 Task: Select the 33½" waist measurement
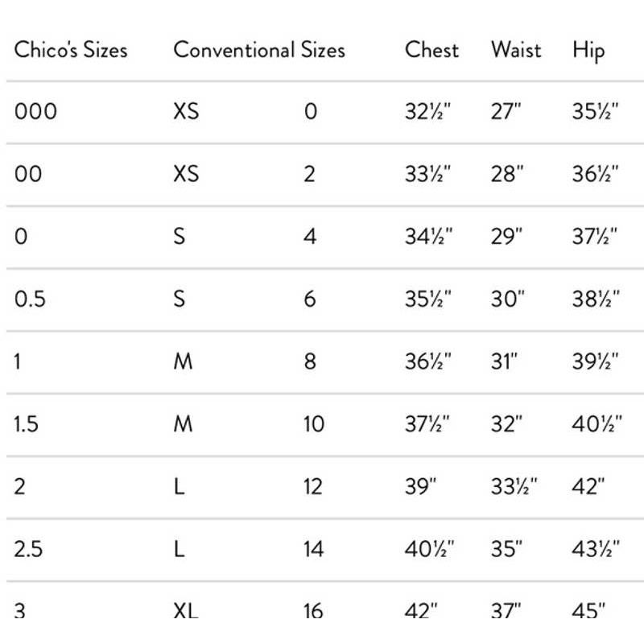click(514, 487)
